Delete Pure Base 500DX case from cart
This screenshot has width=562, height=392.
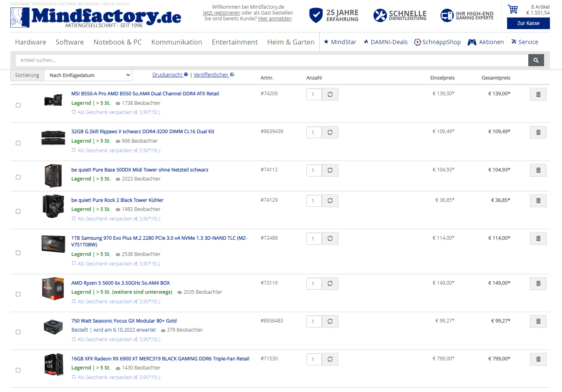[538, 170]
